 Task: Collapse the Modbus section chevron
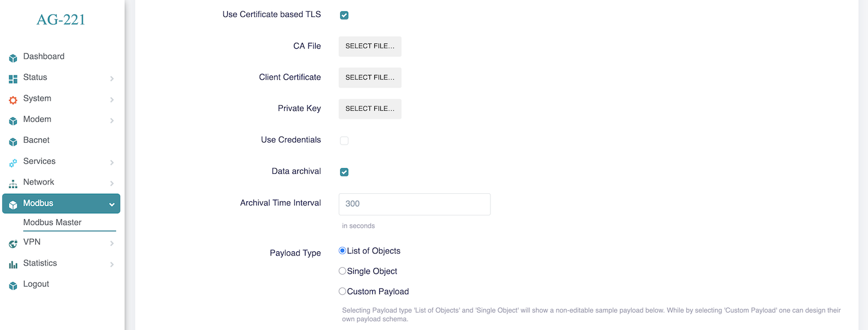point(112,204)
